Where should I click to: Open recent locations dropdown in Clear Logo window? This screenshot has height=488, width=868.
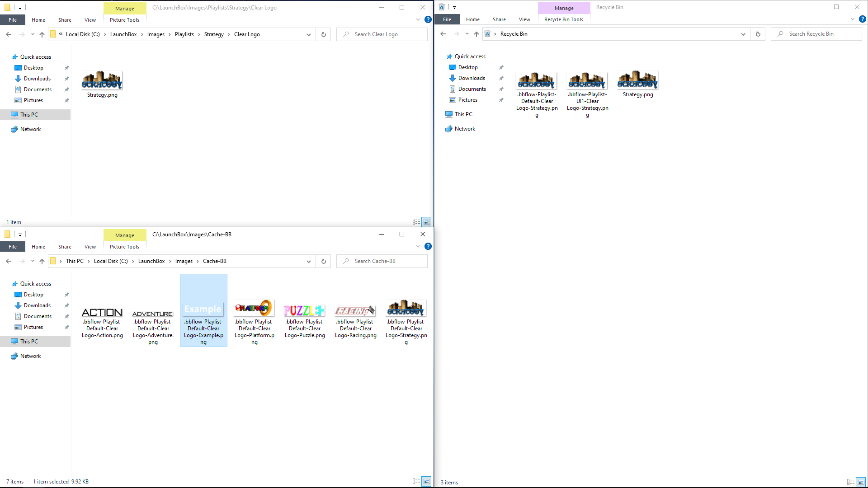(33, 34)
